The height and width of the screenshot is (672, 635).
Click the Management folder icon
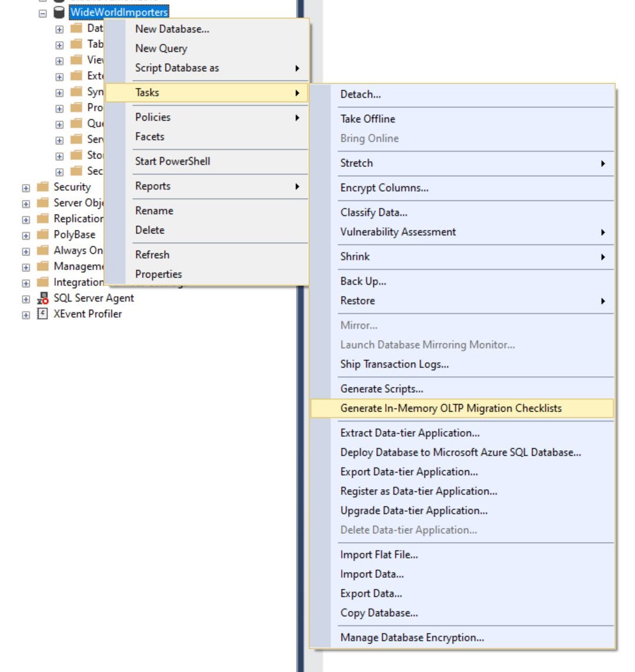coord(42,266)
